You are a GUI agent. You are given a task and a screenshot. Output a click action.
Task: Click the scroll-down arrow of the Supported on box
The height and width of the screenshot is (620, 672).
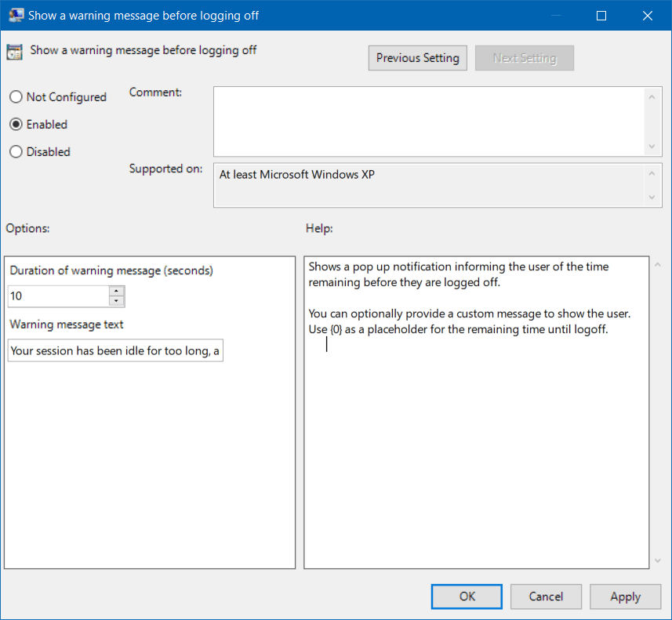[652, 198]
